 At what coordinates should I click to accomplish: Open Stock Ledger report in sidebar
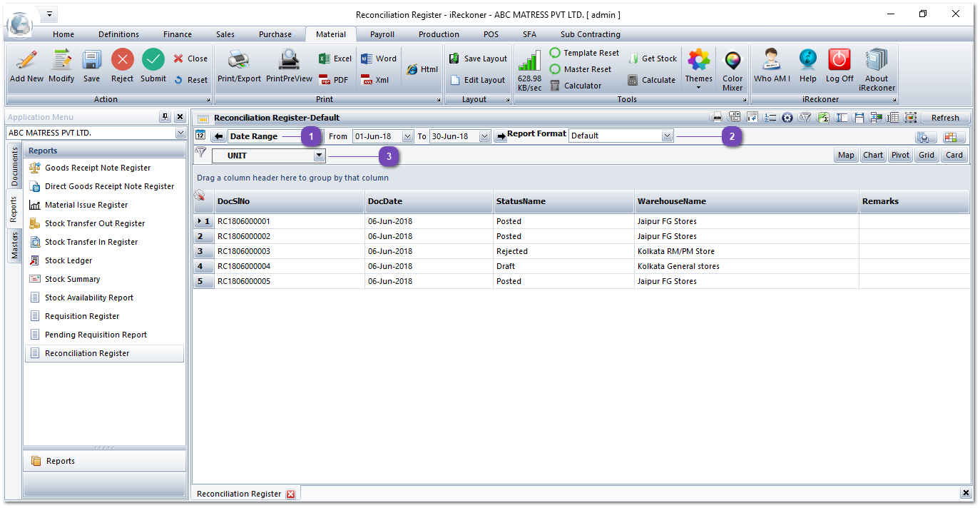pyautogui.click(x=68, y=260)
